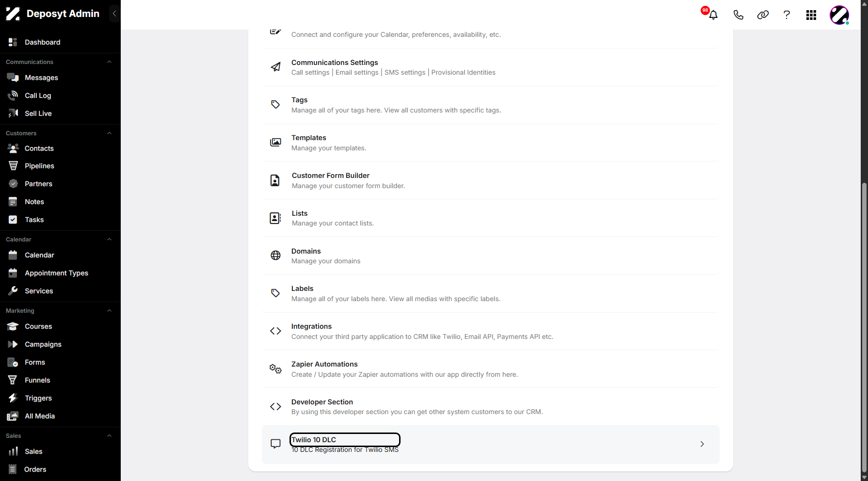Collapse the Communications sidebar section
Image resolution: width=868 pixels, height=481 pixels.
[109, 62]
